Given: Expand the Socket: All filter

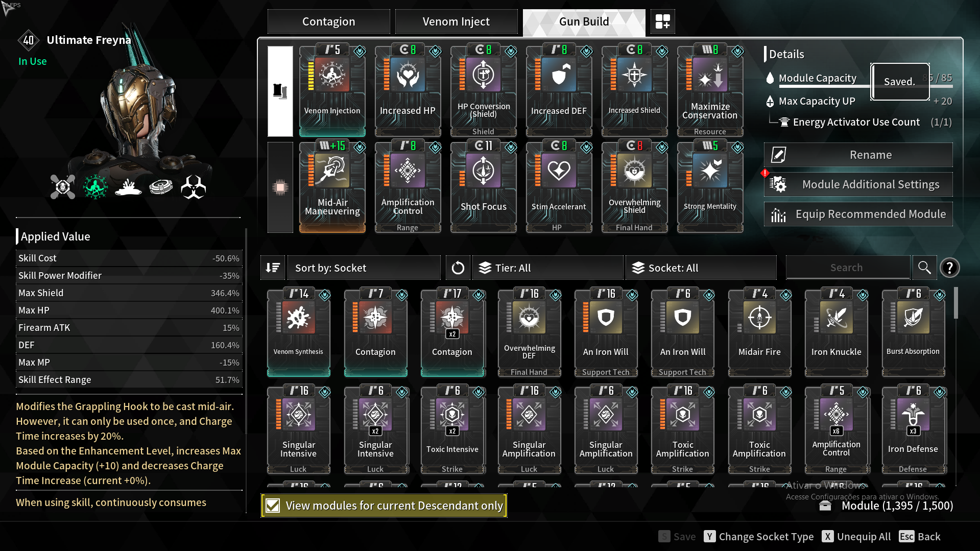Looking at the screenshot, I should 701,268.
